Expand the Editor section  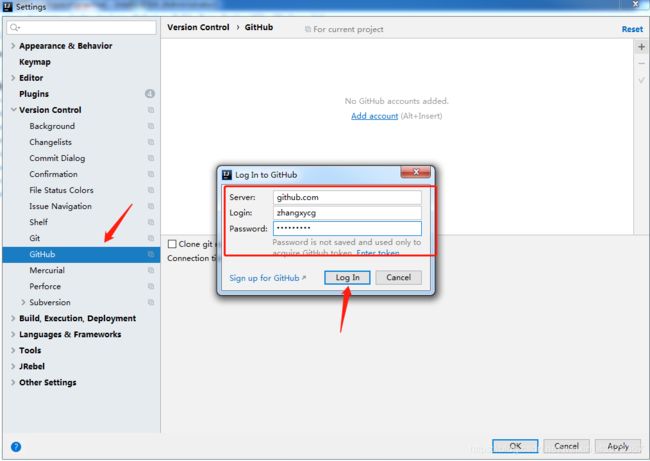click(x=13, y=78)
